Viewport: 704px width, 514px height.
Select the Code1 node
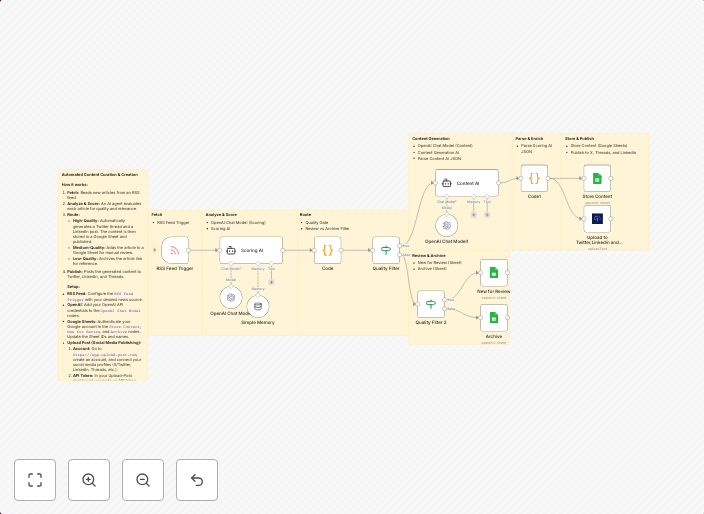tap(534, 178)
